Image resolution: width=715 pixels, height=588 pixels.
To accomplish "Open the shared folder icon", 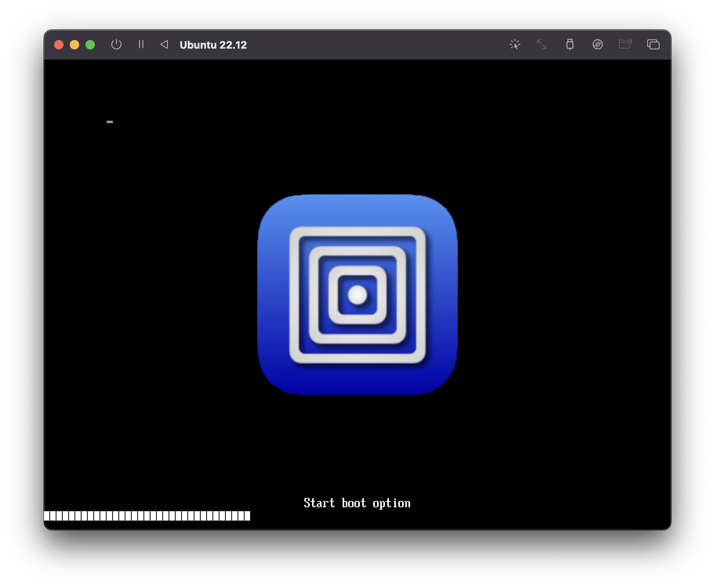I will (x=625, y=44).
